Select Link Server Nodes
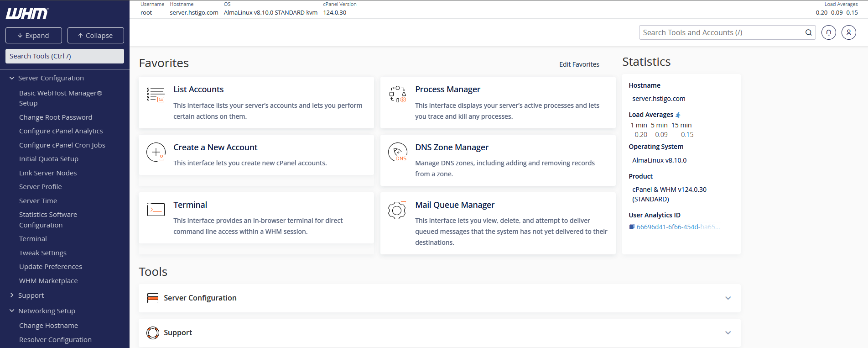868x348 pixels. pos(48,173)
